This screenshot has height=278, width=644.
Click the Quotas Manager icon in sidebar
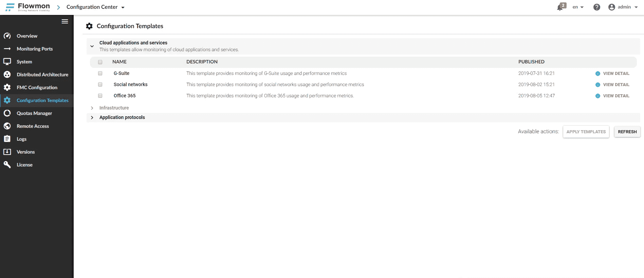click(7, 113)
